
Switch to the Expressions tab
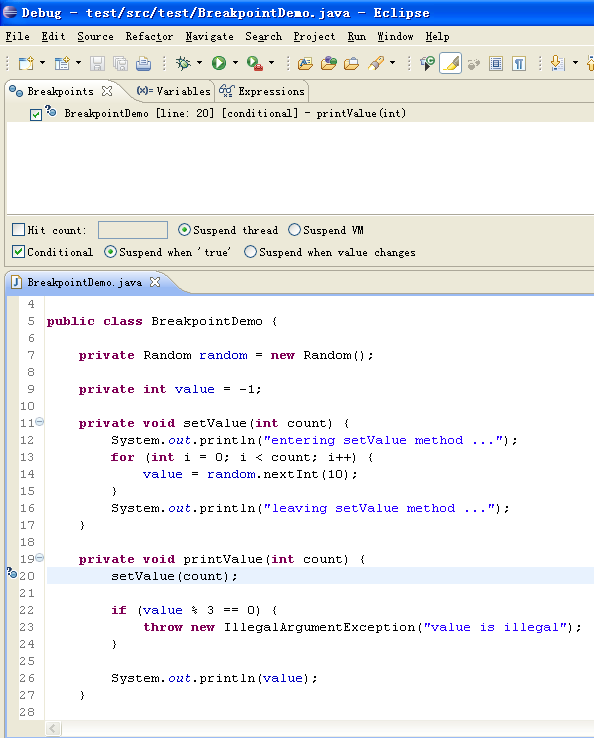click(262, 91)
